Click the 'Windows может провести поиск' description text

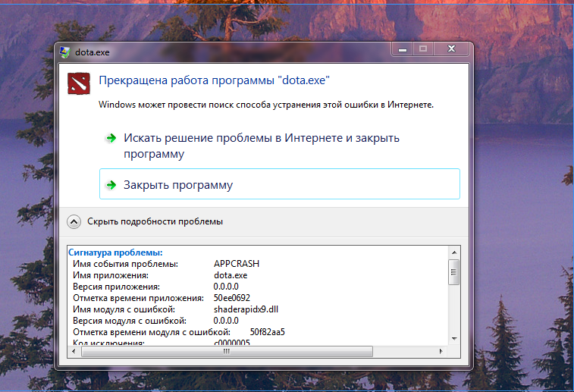click(x=266, y=105)
